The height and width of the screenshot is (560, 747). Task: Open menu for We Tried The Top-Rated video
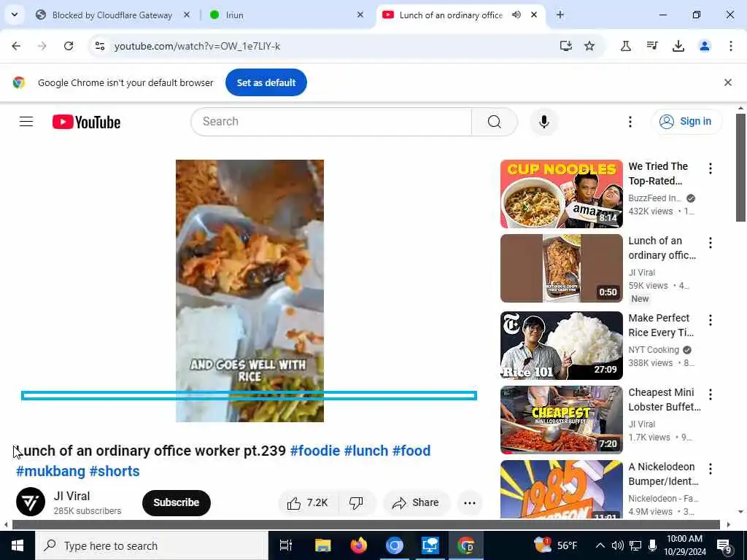[711, 168]
